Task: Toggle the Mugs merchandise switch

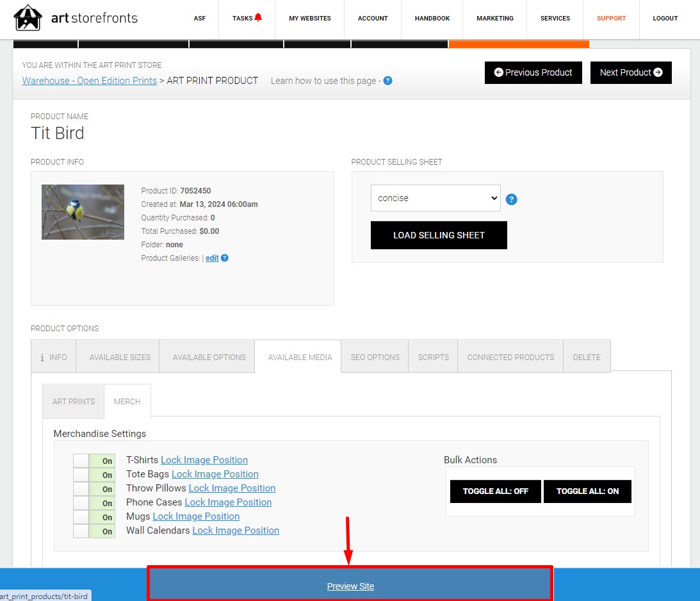Action: tap(94, 517)
